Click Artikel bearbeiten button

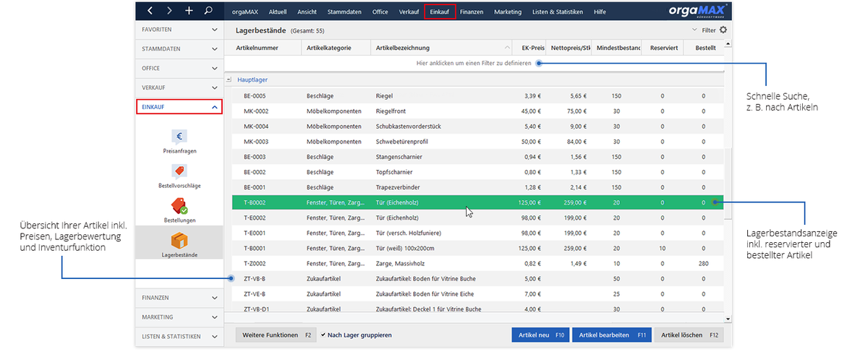(612, 335)
